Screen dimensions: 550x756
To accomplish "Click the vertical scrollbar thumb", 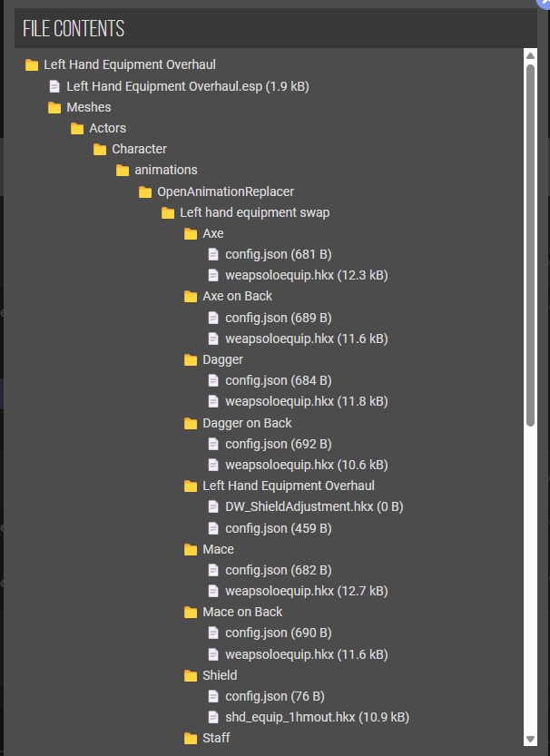I will click(530, 245).
